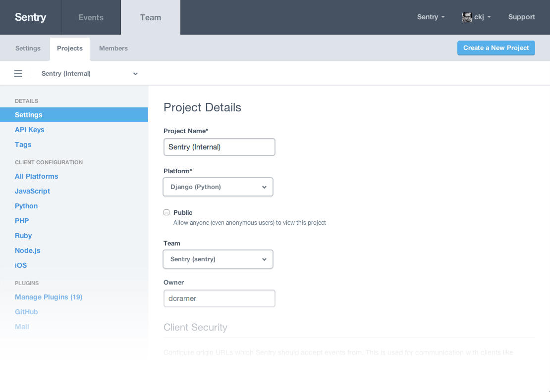Go to the Support link
The image size is (550, 392).
pyautogui.click(x=521, y=17)
